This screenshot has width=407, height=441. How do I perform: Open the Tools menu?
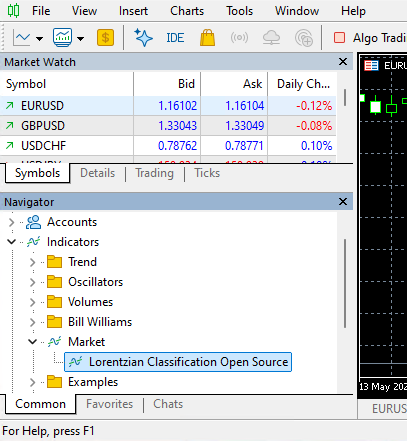[x=239, y=11]
